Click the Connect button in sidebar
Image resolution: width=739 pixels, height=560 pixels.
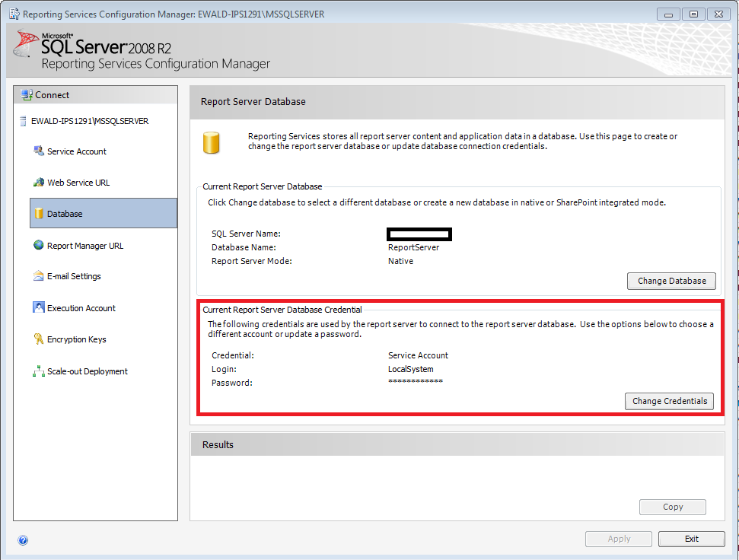click(x=95, y=94)
